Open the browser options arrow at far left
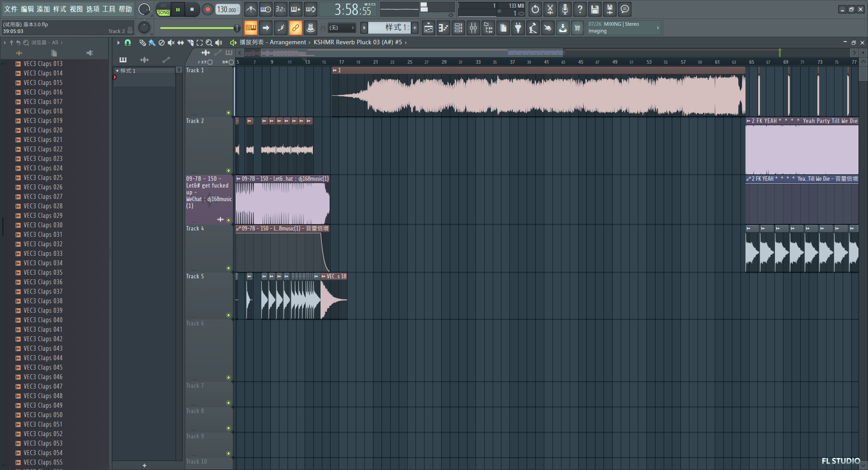Viewport: 868px width, 470px height. pyautogui.click(x=5, y=42)
